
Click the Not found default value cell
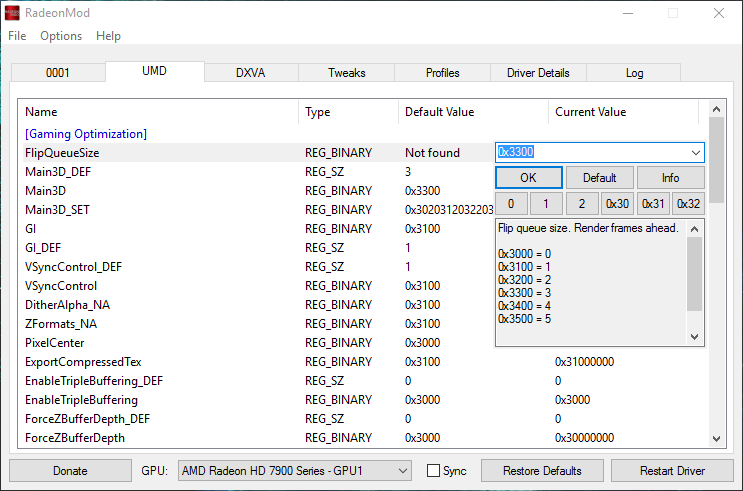coord(432,153)
